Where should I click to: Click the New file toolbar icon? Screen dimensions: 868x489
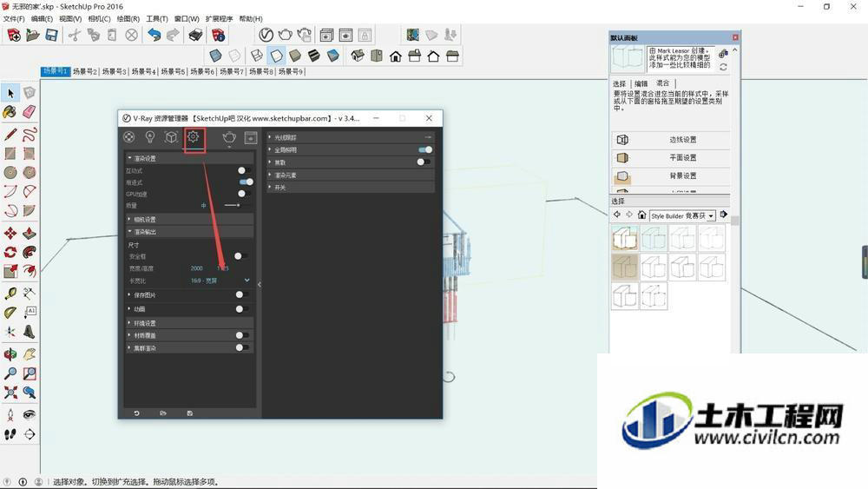pyautogui.click(x=14, y=36)
